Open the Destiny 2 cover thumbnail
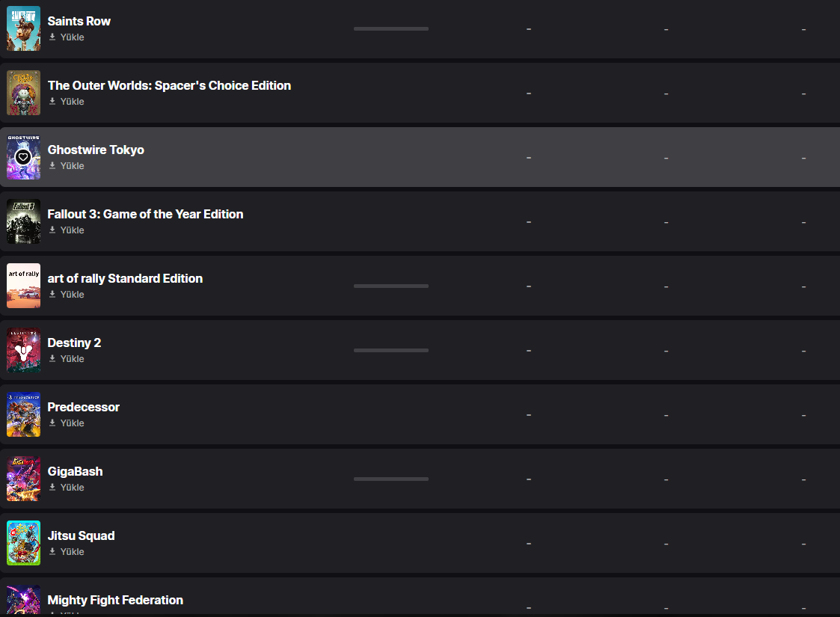 (23, 350)
